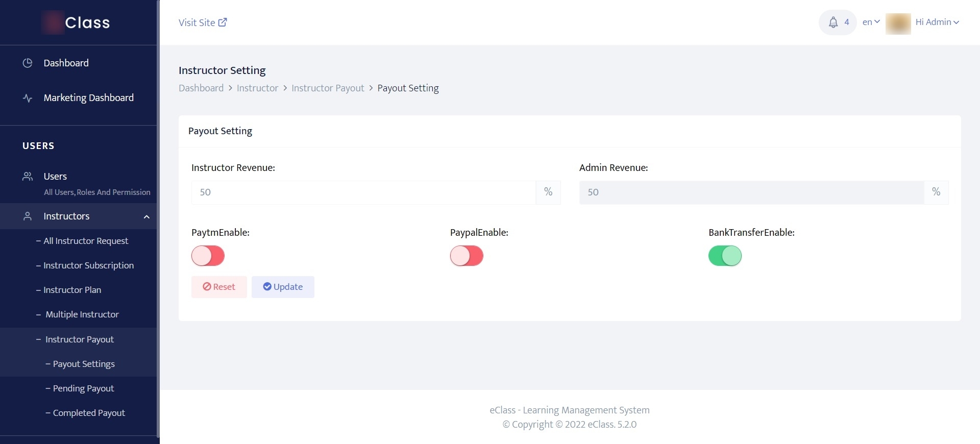Click the Reset button
This screenshot has height=444, width=980.
(219, 287)
